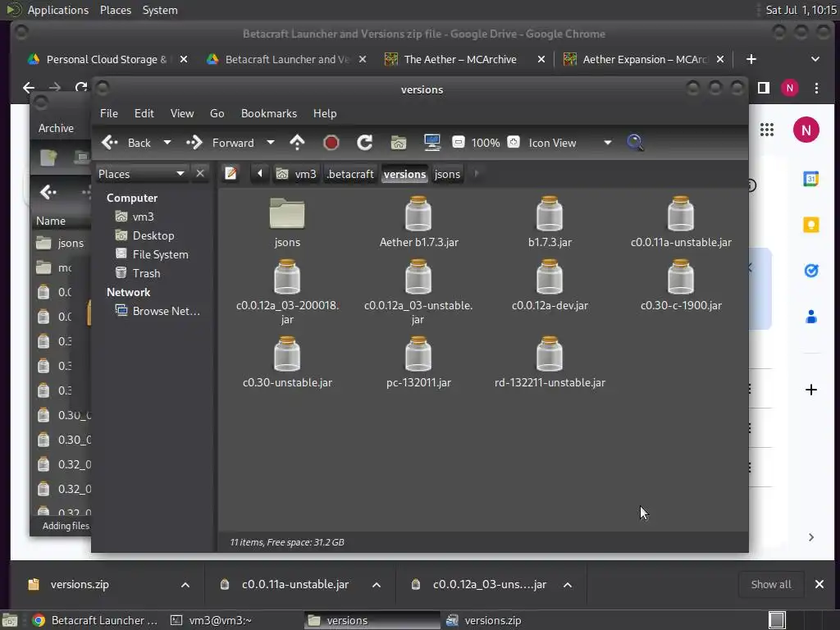This screenshot has height=630, width=840.
Task: Select vm3 in the Places sidebar
Action: pos(135,217)
